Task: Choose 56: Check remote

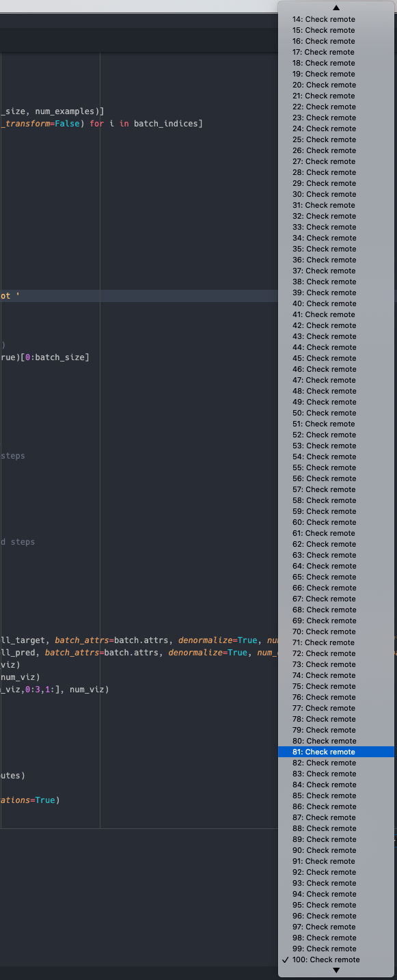Action: (336, 478)
